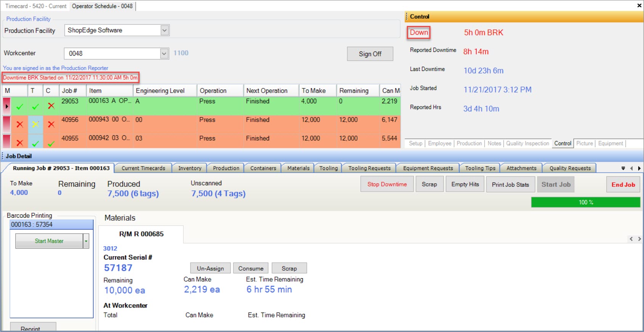Click the Stop Downtime button
The width and height of the screenshot is (644, 332).
coord(387,184)
